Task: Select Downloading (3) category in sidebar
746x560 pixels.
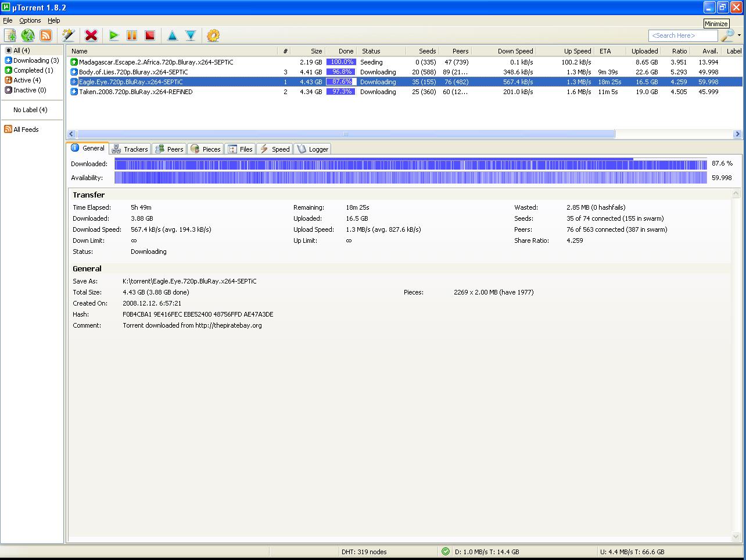Action: [32, 60]
